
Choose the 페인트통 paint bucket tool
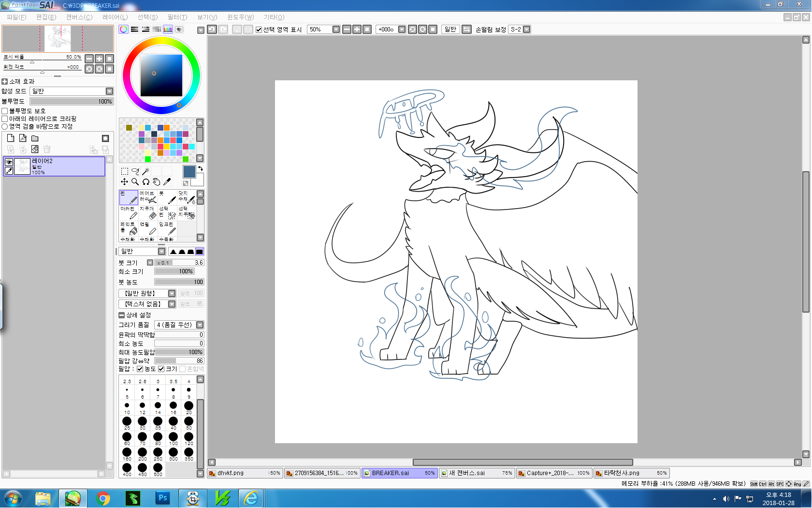tap(129, 228)
